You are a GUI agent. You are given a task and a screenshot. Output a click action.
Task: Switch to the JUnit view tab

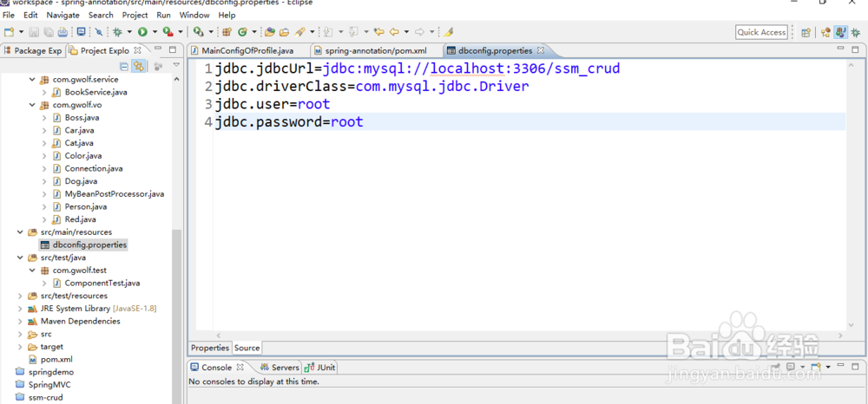pyautogui.click(x=319, y=368)
